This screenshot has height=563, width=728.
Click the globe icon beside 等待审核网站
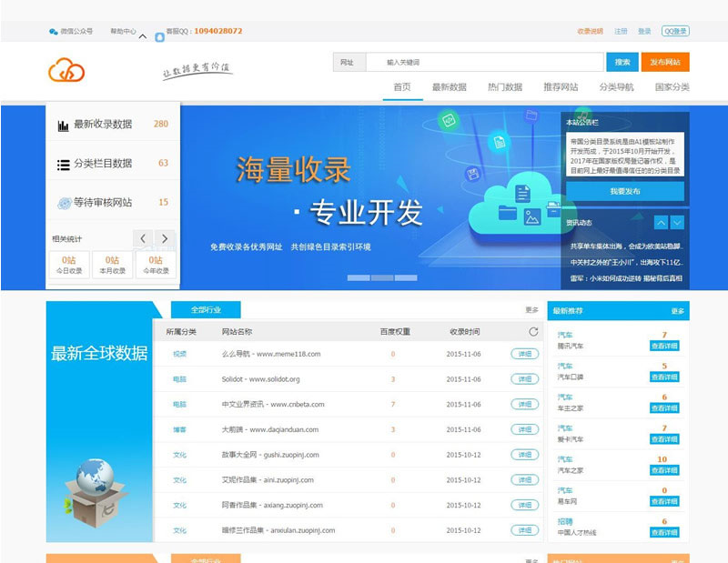(x=64, y=203)
